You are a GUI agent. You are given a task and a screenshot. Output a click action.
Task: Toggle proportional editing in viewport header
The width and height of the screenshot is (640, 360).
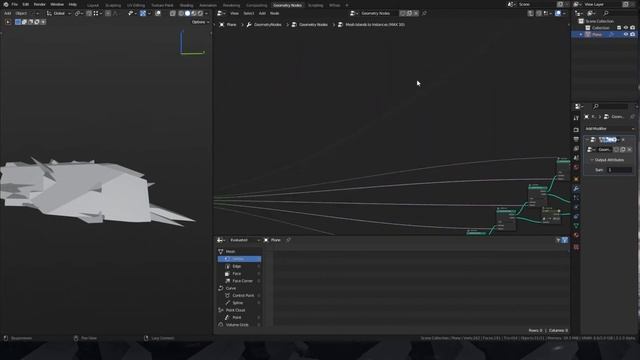(x=108, y=13)
